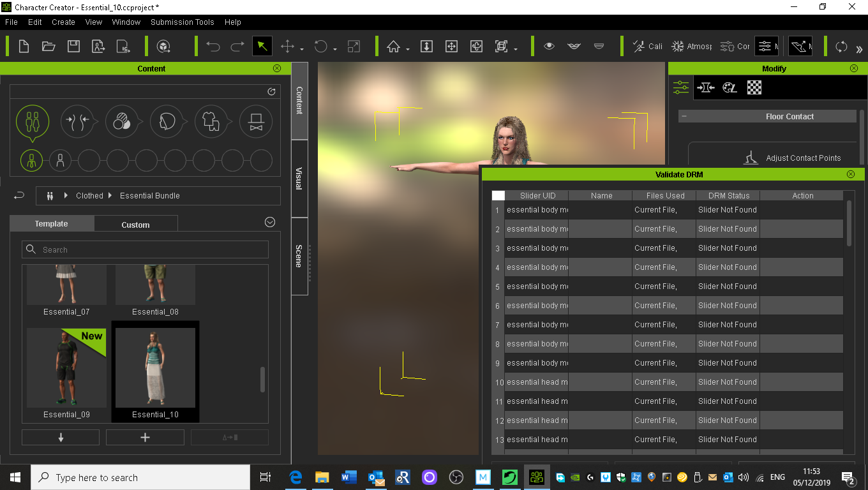Select the Skin and makeup category

122,121
